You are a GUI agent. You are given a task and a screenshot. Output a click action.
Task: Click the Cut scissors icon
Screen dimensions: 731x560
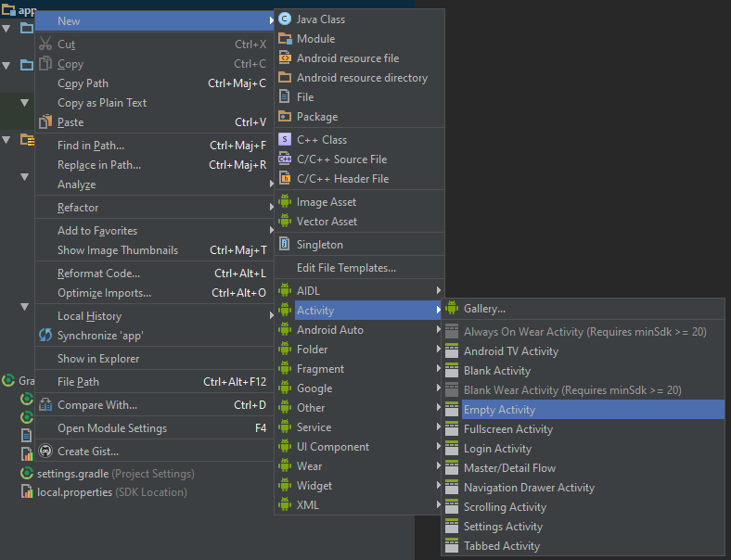click(x=45, y=45)
